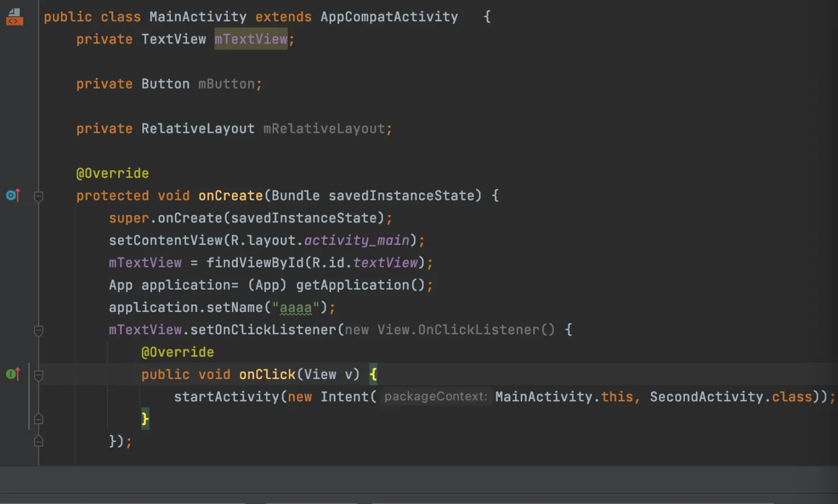The height and width of the screenshot is (504, 838).
Task: Click the "aaaa" string literal
Action: [296, 308]
